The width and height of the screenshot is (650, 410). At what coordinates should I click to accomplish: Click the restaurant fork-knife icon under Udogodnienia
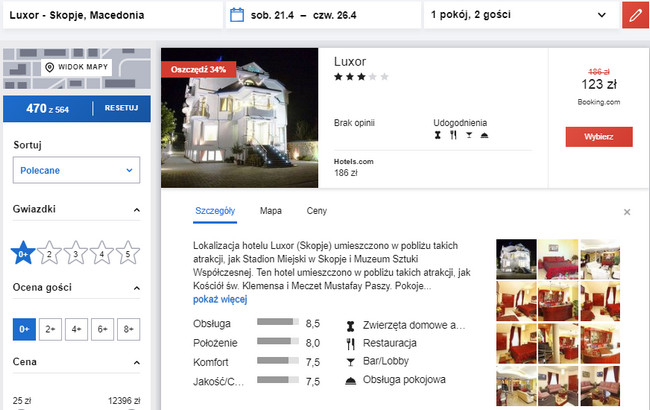tap(453, 135)
